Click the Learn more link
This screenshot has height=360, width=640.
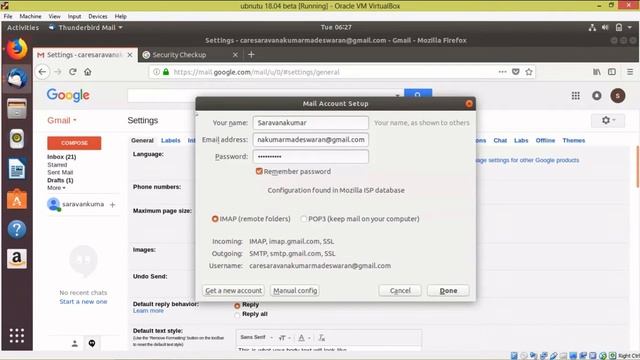coord(148,311)
